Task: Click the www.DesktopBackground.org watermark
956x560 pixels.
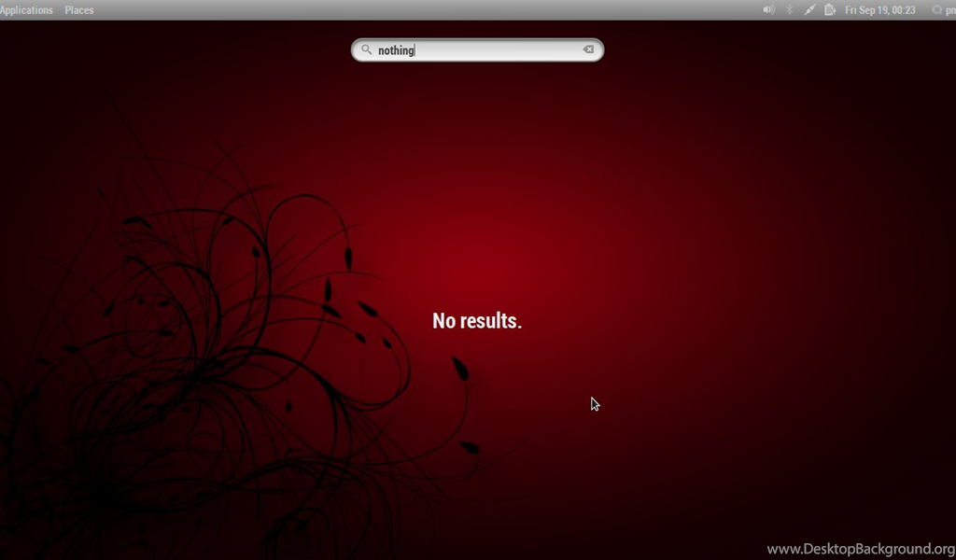Action: (x=859, y=549)
